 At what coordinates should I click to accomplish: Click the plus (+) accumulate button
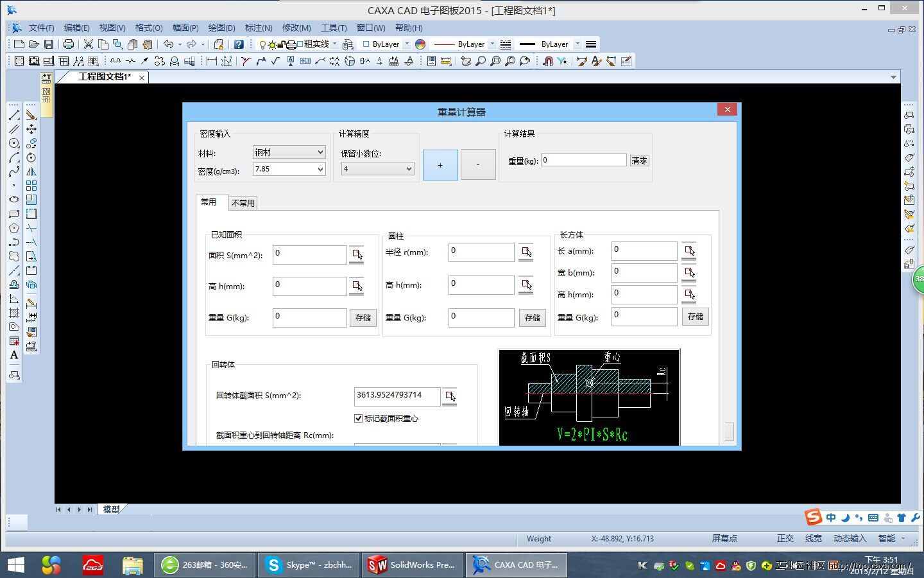tap(440, 165)
